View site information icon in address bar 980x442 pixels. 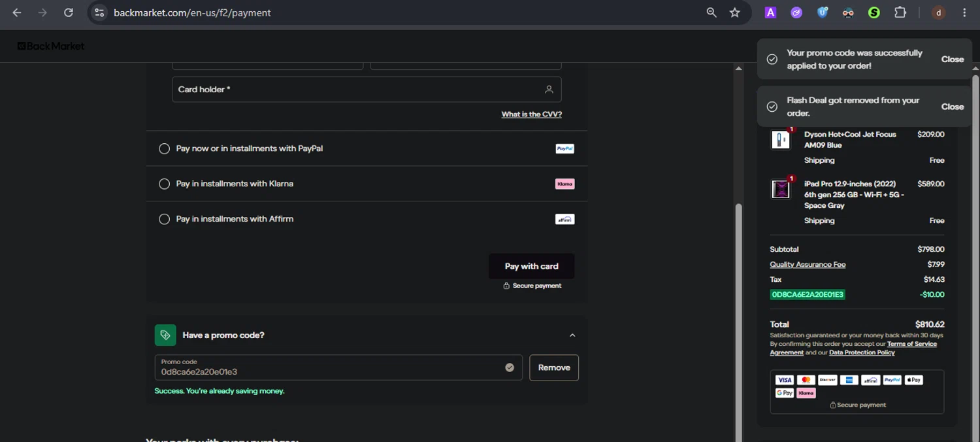tap(99, 12)
